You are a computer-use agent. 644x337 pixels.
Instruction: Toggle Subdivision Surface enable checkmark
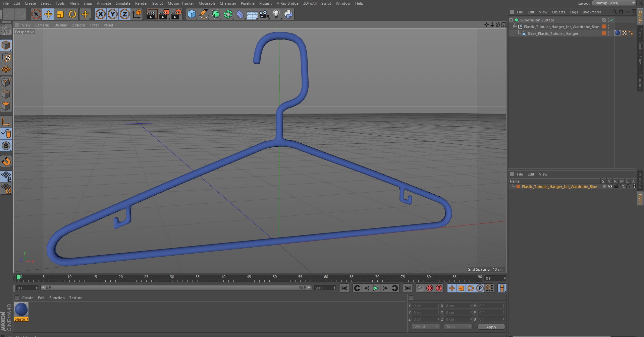(612, 20)
